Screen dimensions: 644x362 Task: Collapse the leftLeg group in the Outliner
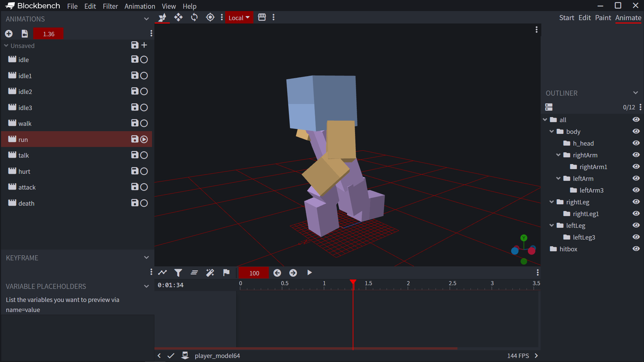click(552, 225)
